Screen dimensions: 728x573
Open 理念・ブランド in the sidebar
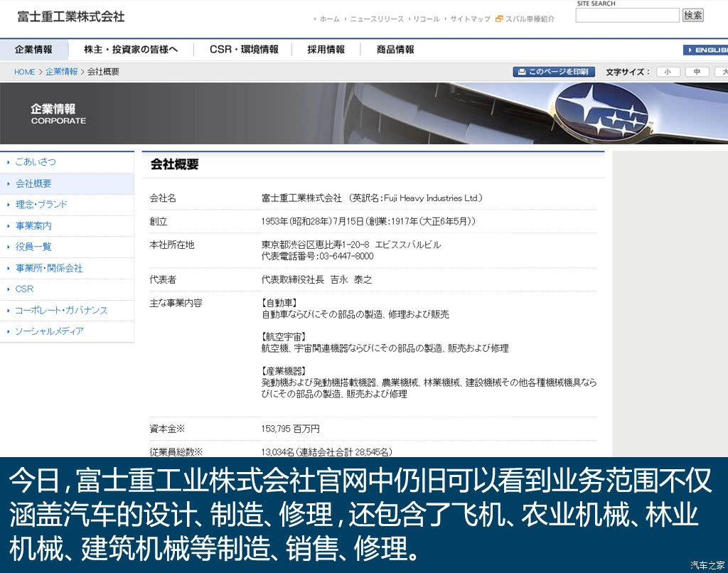pyautogui.click(x=41, y=204)
